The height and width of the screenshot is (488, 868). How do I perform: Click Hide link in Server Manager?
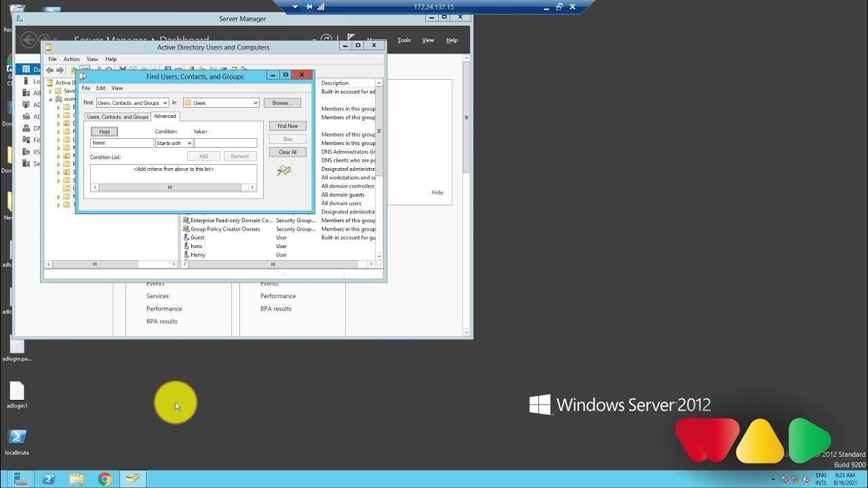(437, 192)
